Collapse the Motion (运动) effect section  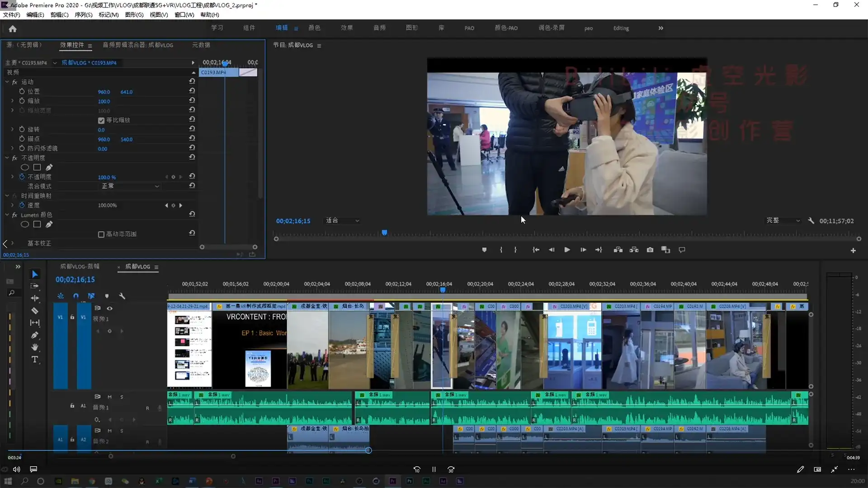click(7, 82)
